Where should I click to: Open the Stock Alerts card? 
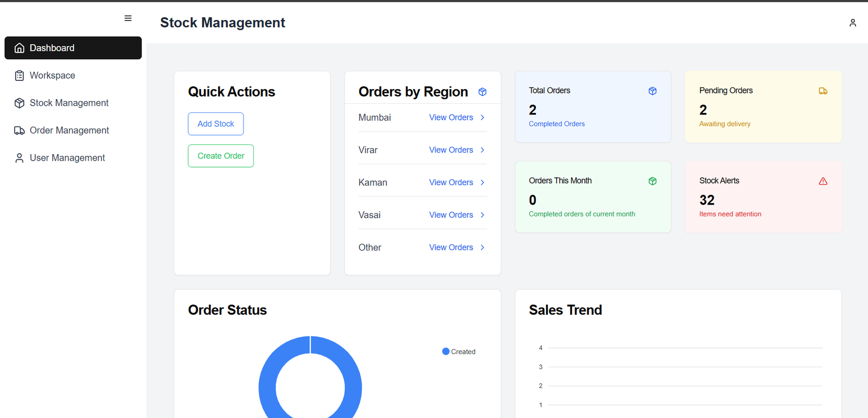763,197
